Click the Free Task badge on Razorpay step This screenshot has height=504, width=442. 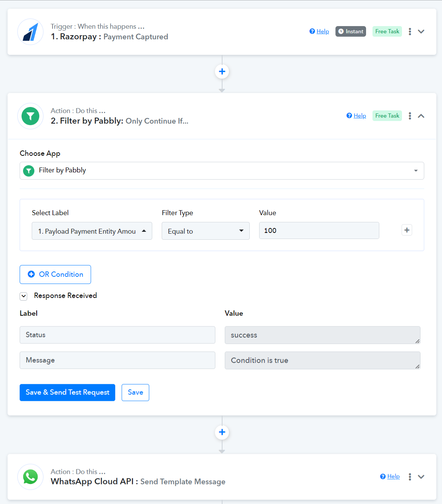[387, 31]
